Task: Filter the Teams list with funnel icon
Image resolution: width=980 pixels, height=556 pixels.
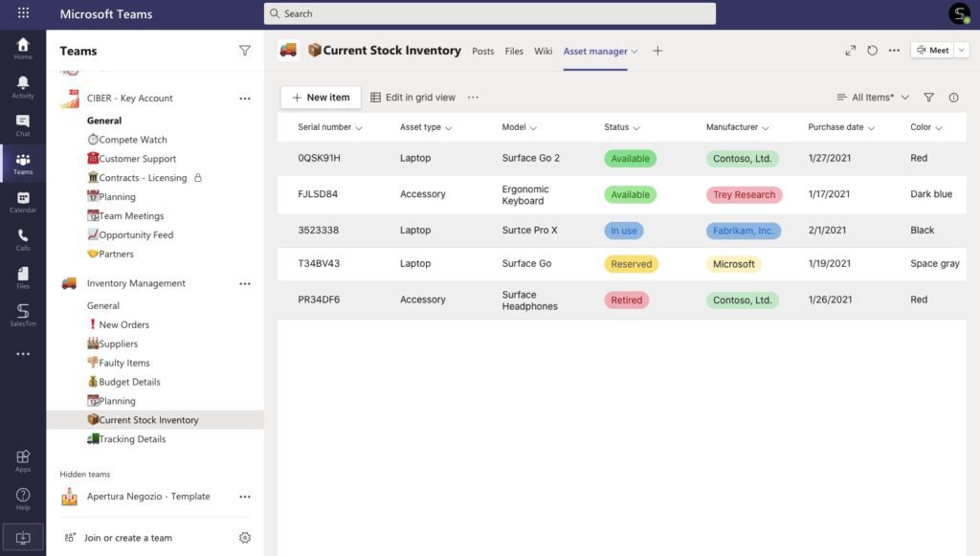Action: coord(245,51)
